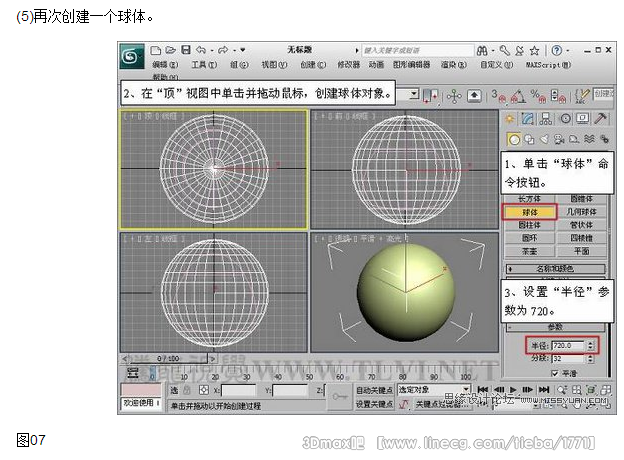Select the Space Warps wave icon
The image size is (624, 460).
click(x=589, y=139)
